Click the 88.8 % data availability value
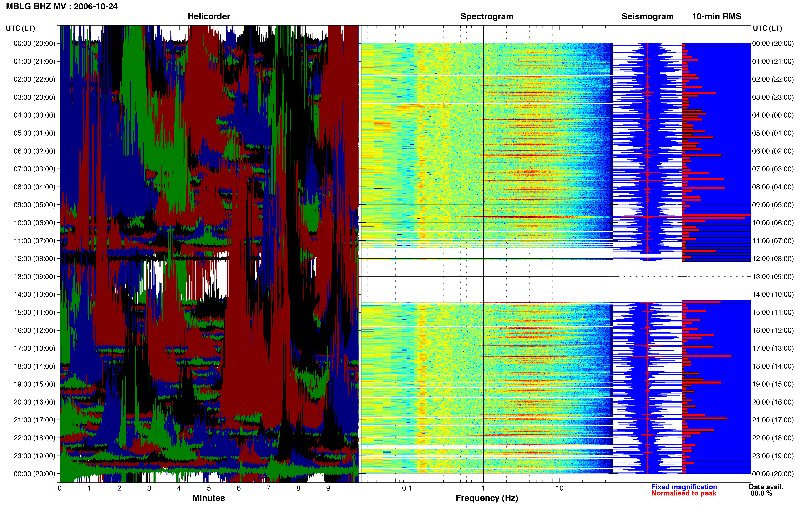 pyautogui.click(x=761, y=493)
